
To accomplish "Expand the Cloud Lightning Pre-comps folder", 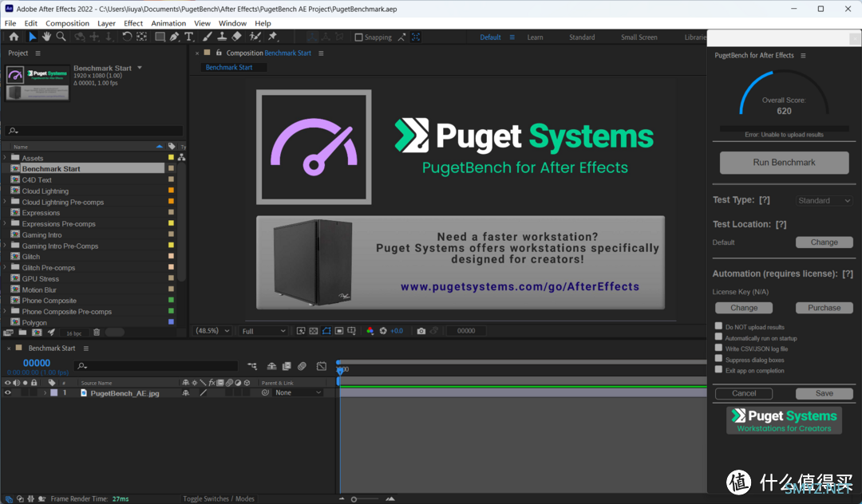I will pyautogui.click(x=5, y=202).
